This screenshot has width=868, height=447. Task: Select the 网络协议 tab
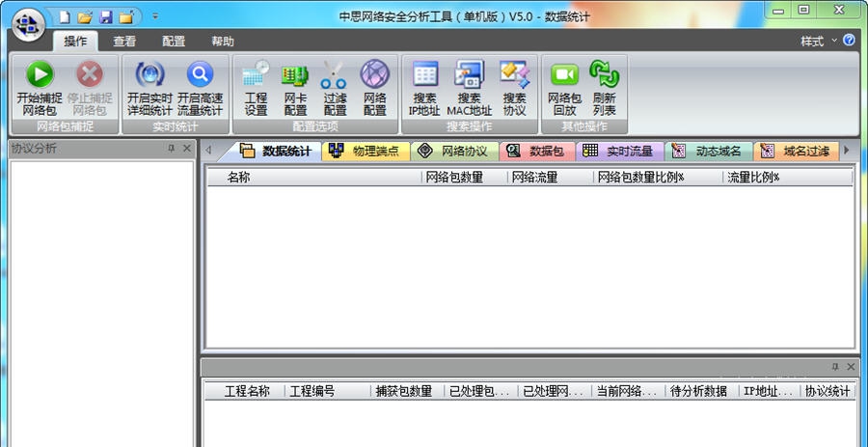click(x=454, y=152)
